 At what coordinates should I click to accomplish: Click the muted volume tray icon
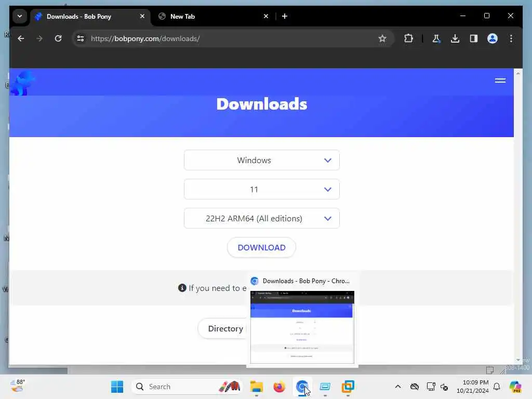[444, 387]
